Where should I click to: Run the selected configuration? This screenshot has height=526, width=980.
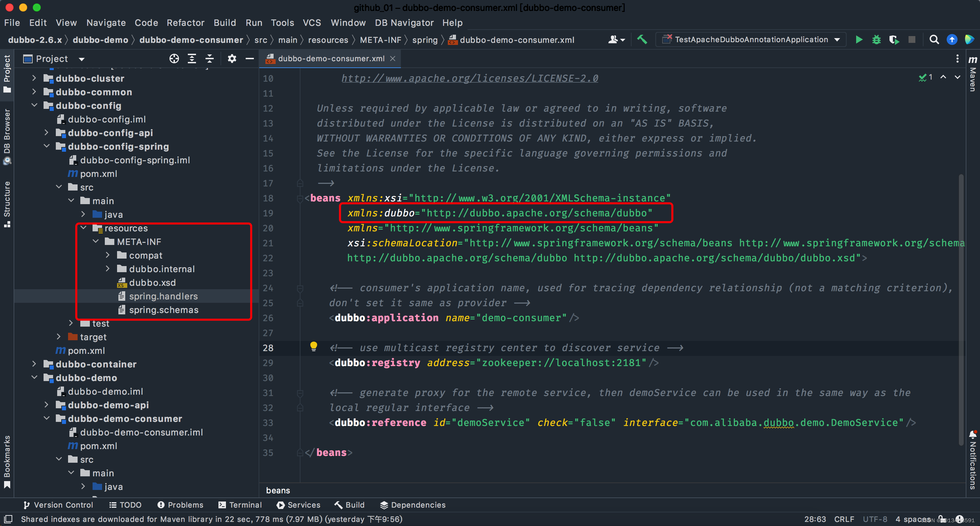coord(859,39)
